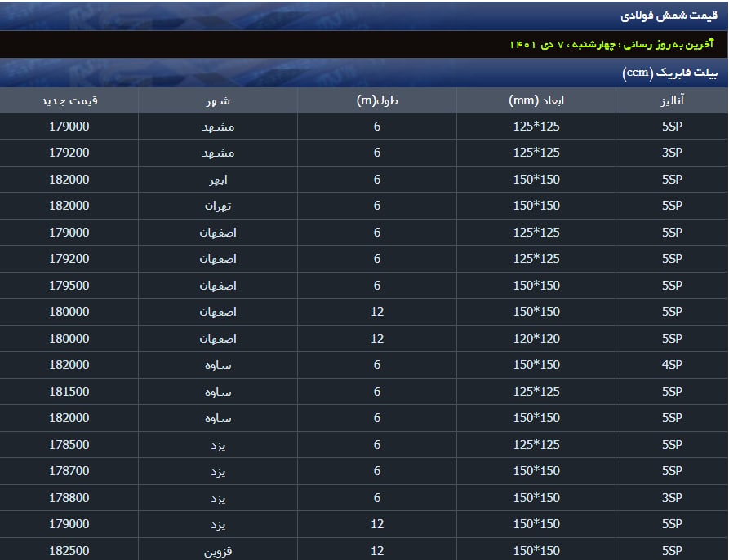Click the city cell ابهر
Screen dimensions: 729x560
point(218,180)
